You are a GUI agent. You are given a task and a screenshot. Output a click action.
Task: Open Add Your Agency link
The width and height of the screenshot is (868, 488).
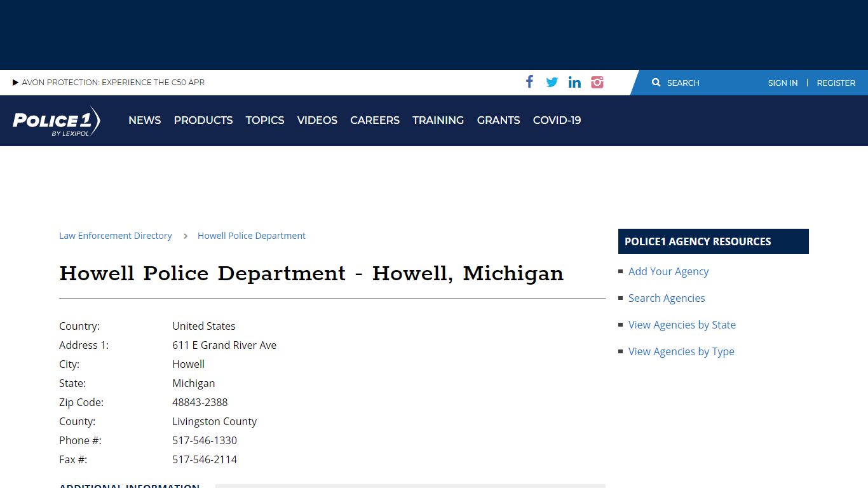(668, 271)
